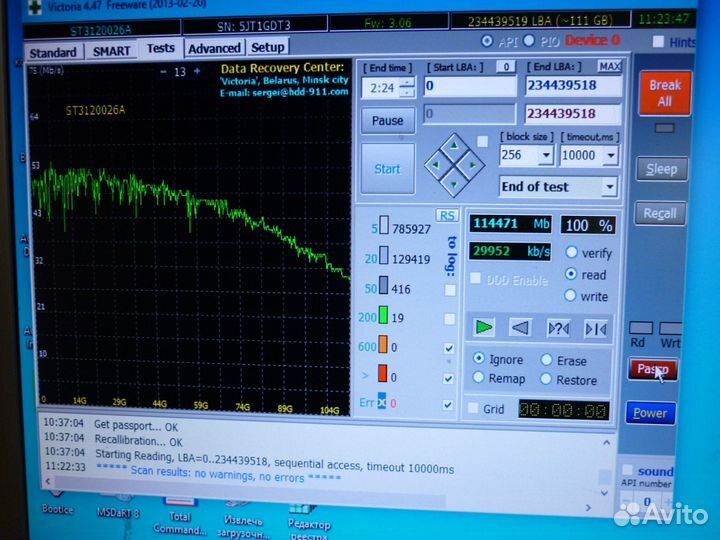Choose the Ignore error action
Viewport: 720px width, 540px height.
[x=478, y=358]
